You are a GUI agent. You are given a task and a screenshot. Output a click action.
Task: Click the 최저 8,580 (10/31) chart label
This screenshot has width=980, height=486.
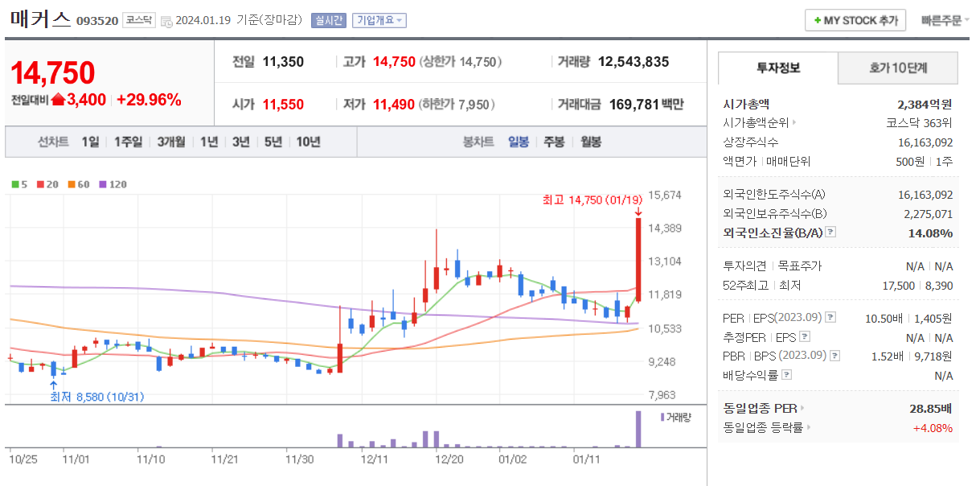click(96, 397)
